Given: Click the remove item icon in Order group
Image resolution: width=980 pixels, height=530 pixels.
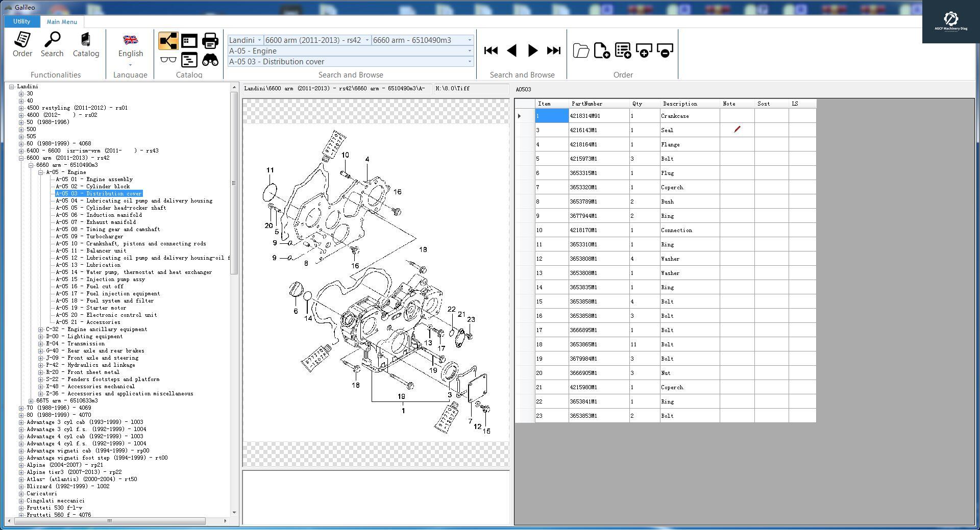Looking at the screenshot, I should (x=665, y=51).
